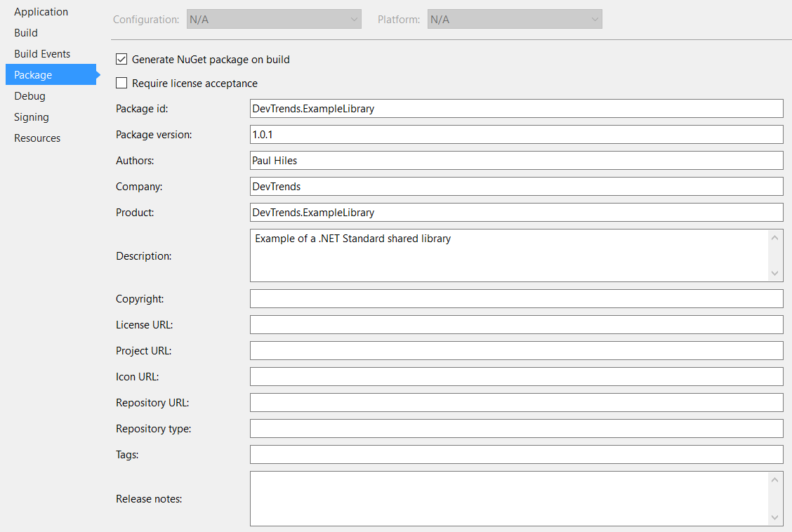Screen dimensions: 792x532
Task: Click the 'Repository type:' label
Action: (x=154, y=429)
